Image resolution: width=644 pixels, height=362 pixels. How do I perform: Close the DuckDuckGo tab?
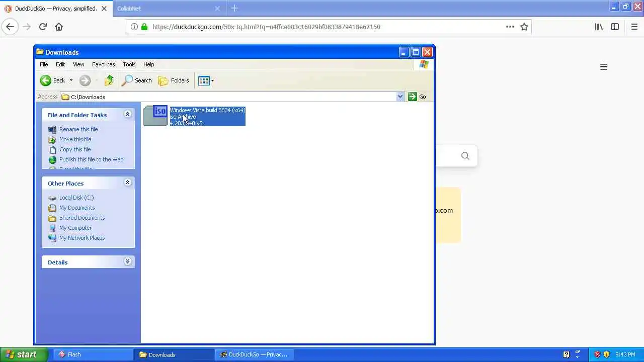(104, 9)
